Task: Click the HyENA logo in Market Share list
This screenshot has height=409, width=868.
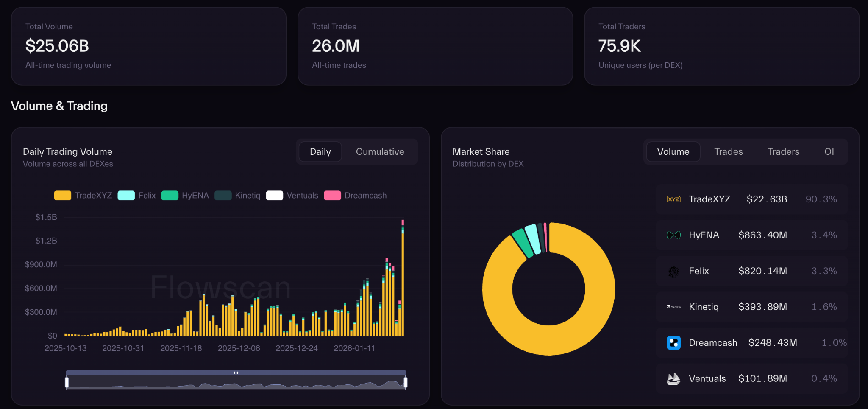Action: click(x=673, y=235)
